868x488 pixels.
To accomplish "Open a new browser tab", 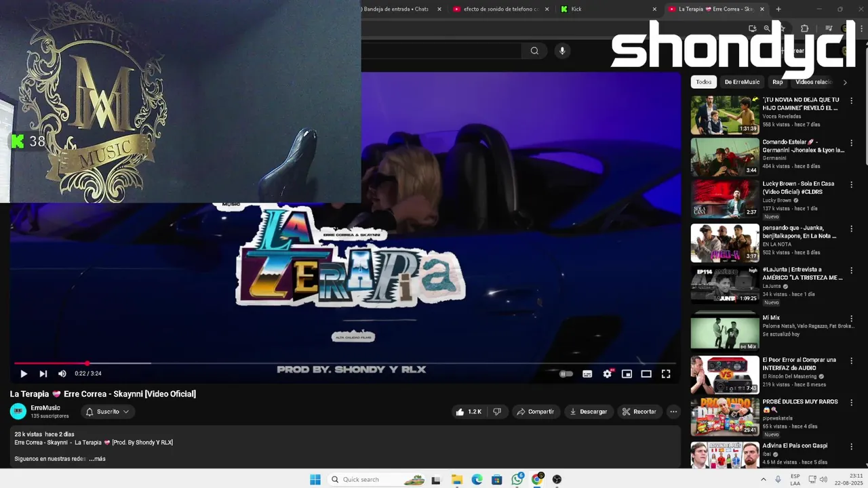I will click(778, 9).
